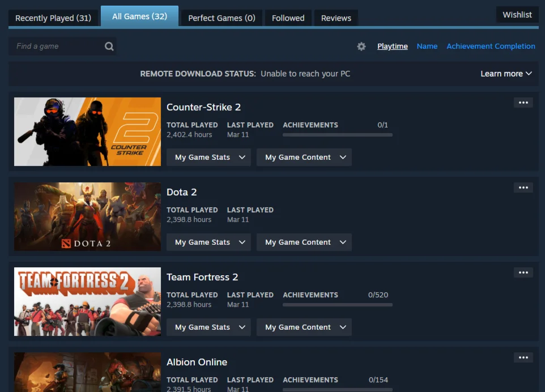Image resolution: width=545 pixels, height=392 pixels.
Task: Open Team Fortress 2 three-dot options menu
Action: point(523,272)
